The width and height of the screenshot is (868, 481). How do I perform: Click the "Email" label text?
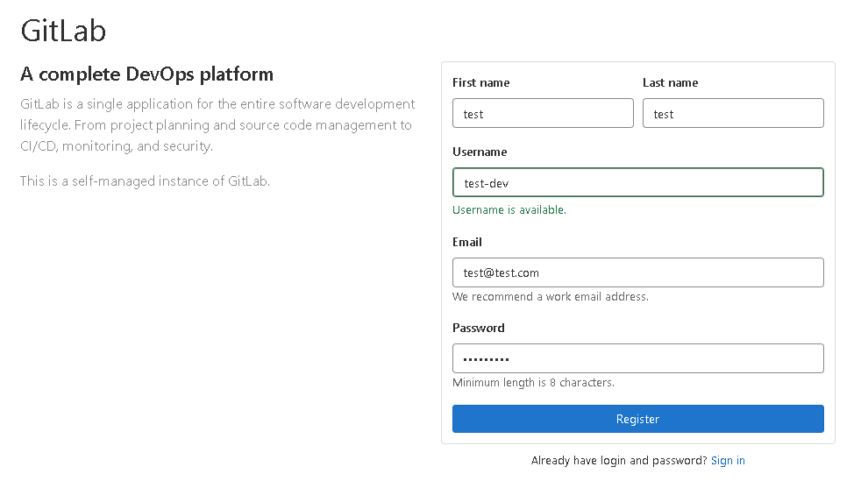point(467,243)
